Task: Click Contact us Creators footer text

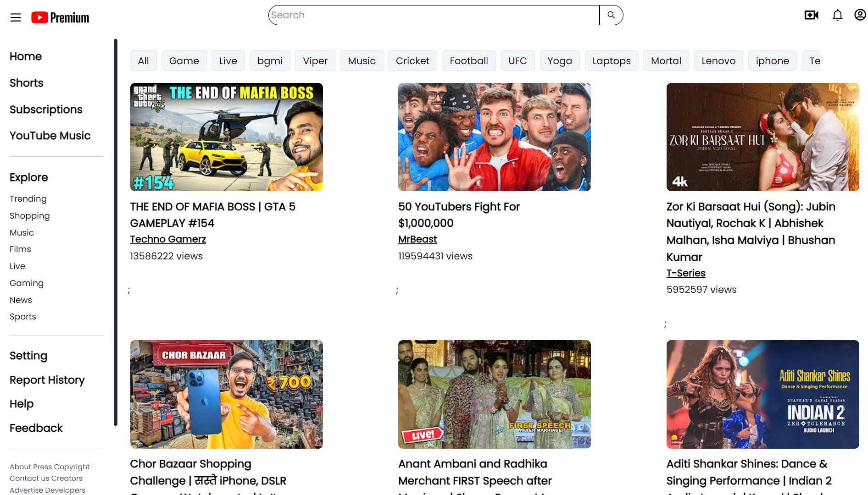Action: [46, 478]
